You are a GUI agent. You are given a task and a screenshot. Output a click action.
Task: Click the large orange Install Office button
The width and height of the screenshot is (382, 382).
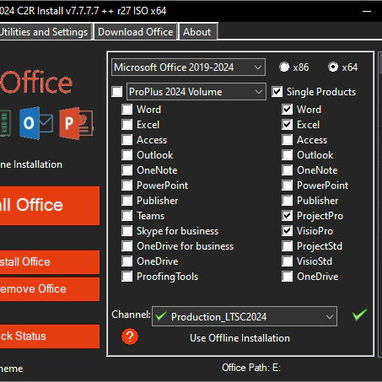tap(50, 205)
